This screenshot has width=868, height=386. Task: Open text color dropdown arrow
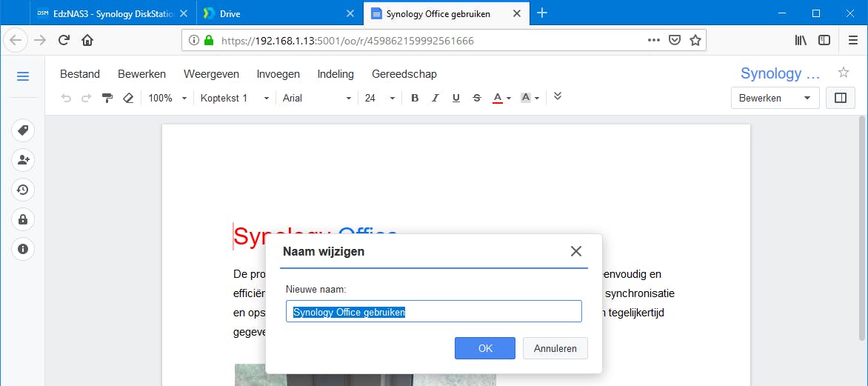tap(509, 99)
